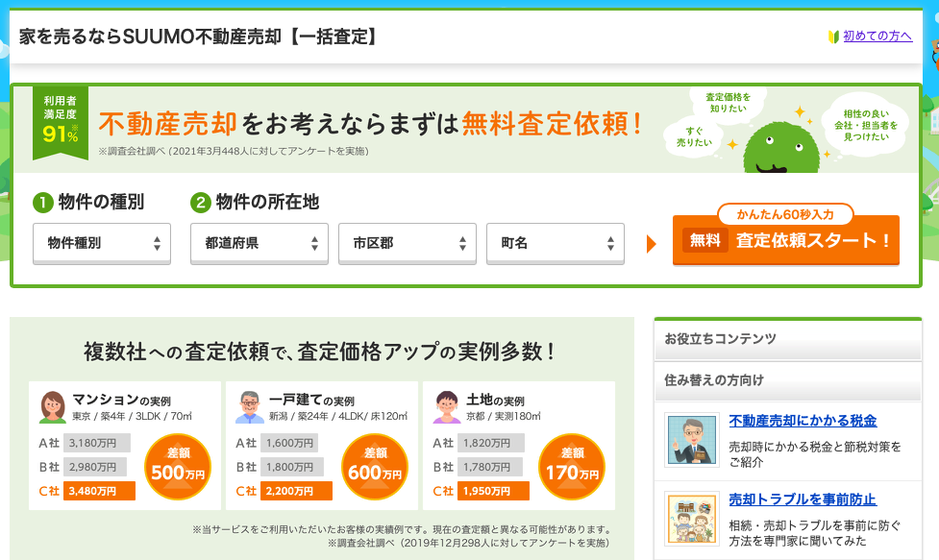Click the お役立ちコンテンツ sidebar header
Image resolution: width=939 pixels, height=560 pixels.
[787, 339]
